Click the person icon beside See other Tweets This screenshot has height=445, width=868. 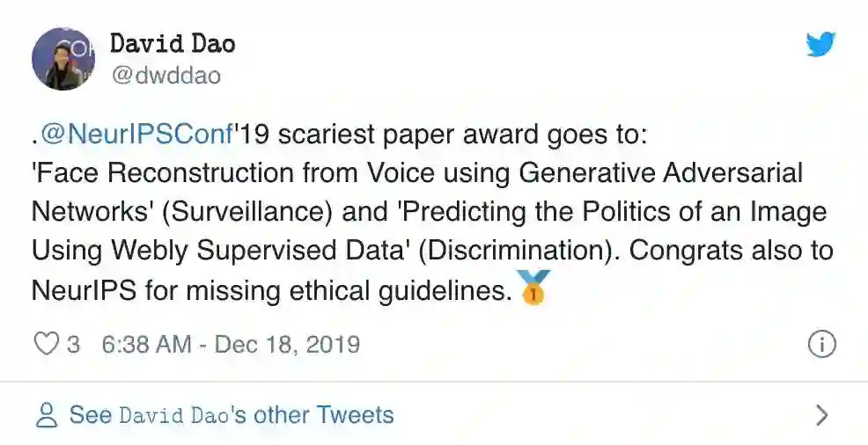pyautogui.click(x=47, y=415)
